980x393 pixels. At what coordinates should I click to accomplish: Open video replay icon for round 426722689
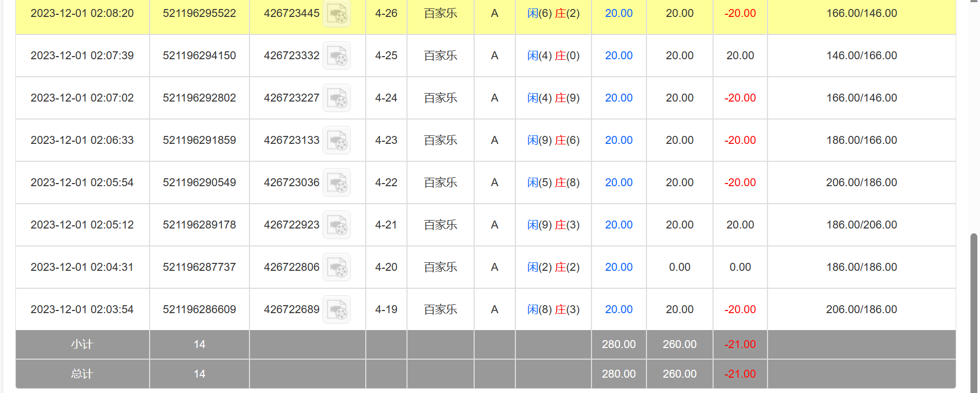tap(337, 310)
